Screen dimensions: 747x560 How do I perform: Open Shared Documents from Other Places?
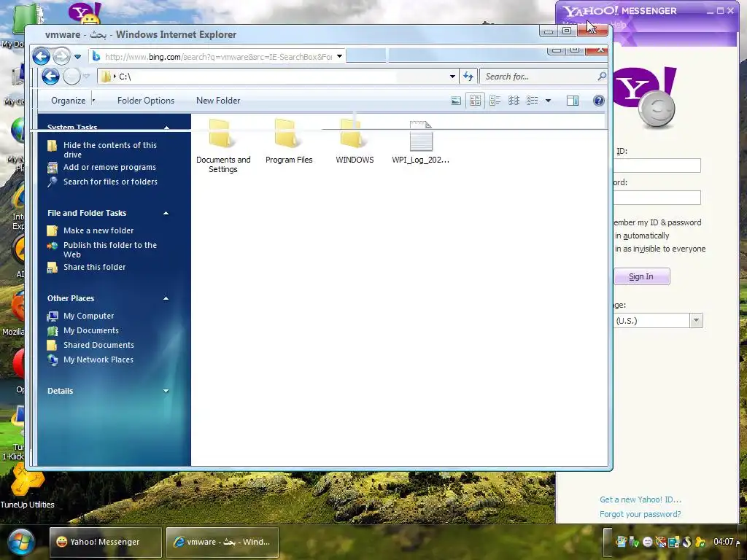click(98, 345)
